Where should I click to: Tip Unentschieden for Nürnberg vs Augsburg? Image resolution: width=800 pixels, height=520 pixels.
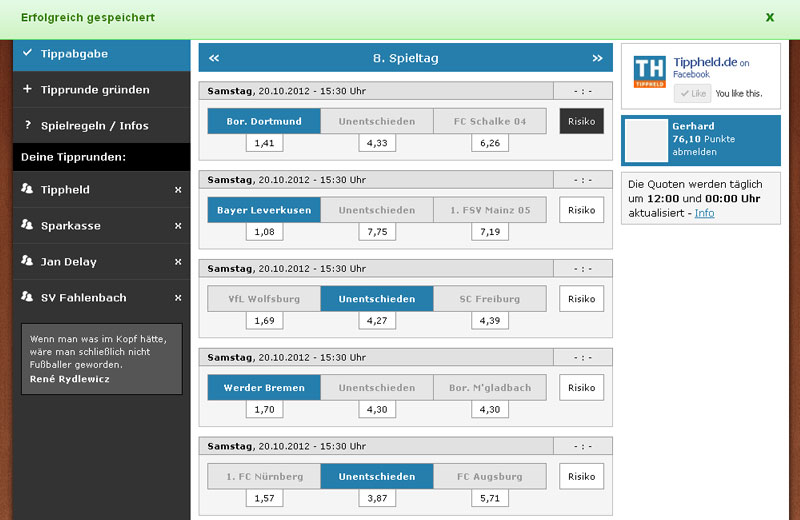(x=377, y=476)
